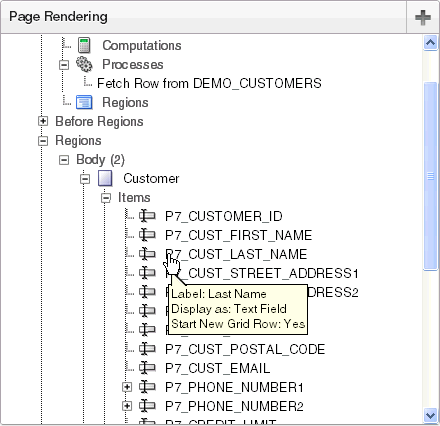
Task: Collapse the top-level Regions node
Action: pyautogui.click(x=43, y=141)
